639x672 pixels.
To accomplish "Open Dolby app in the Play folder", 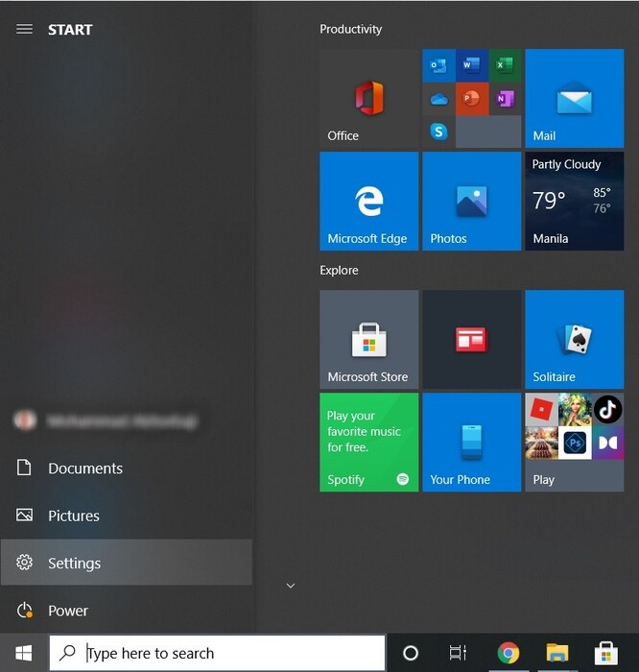I will point(607,444).
